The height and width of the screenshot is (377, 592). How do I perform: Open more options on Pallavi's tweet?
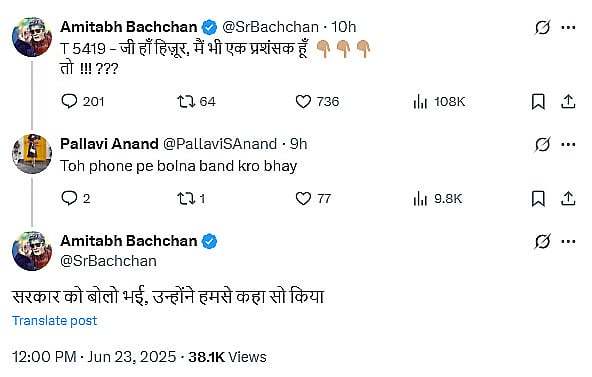pyautogui.click(x=568, y=144)
